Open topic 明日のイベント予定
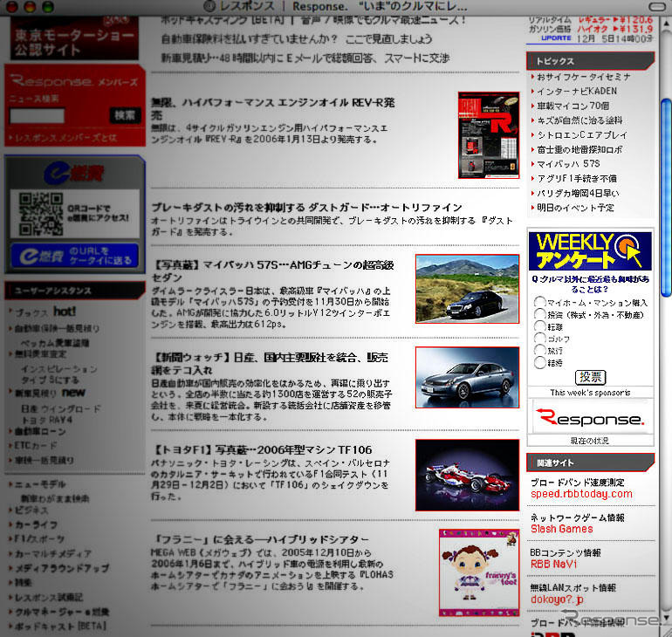 coord(576,208)
